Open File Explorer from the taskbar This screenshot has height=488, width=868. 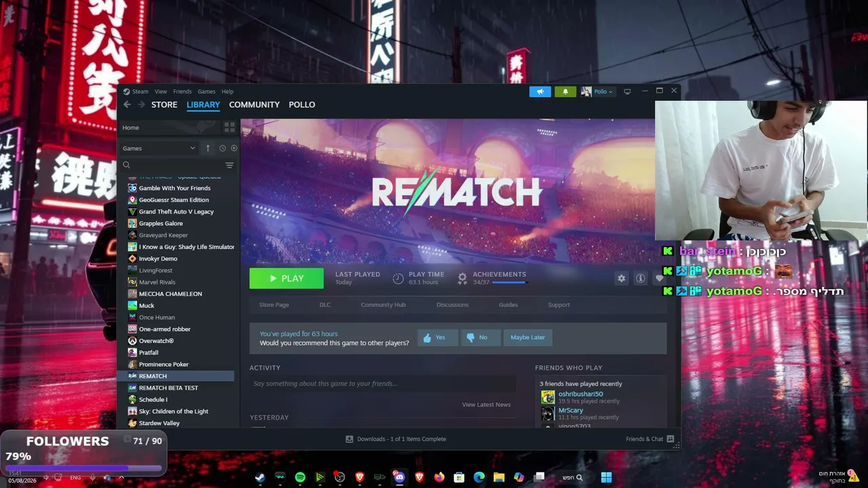[499, 478]
